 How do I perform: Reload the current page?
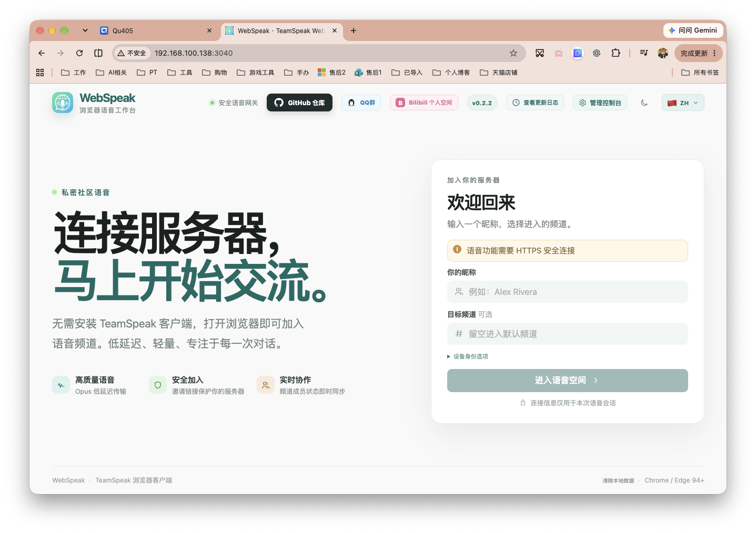[x=79, y=53]
